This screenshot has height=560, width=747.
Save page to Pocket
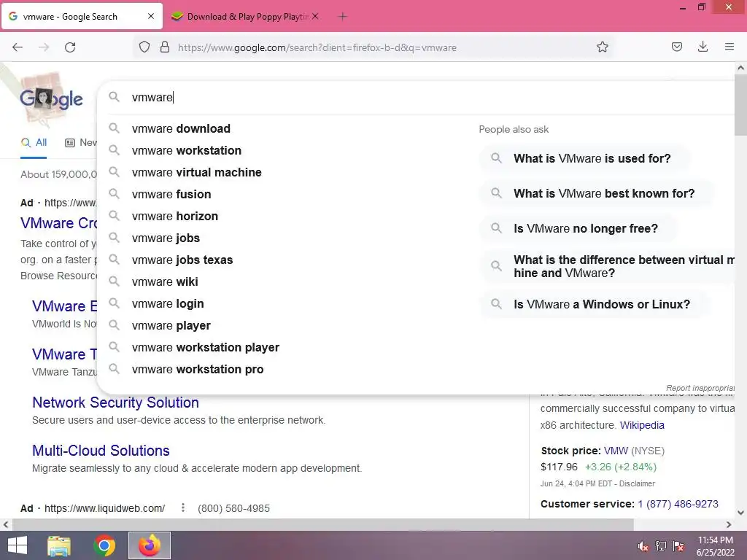676,47
